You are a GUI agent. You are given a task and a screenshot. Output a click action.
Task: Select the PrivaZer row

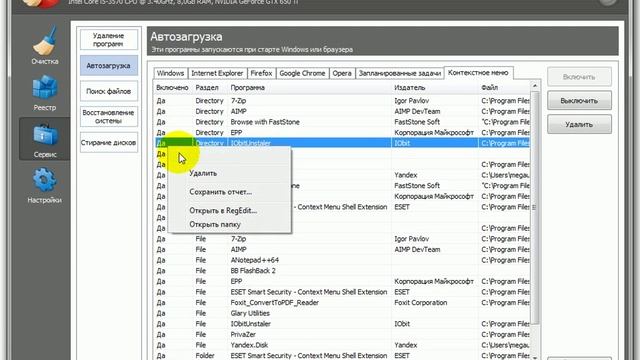tap(342, 334)
